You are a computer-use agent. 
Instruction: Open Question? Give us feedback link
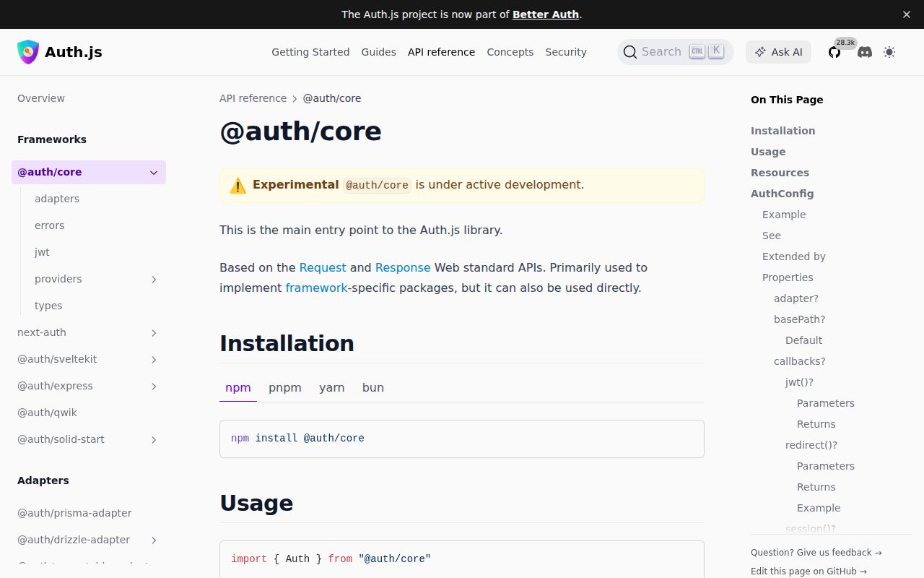click(x=816, y=553)
